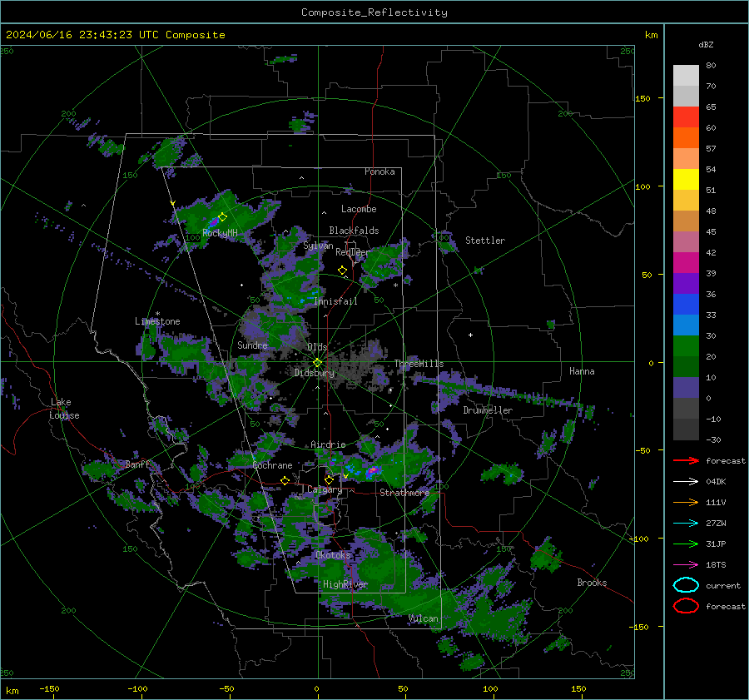749x700 pixels.
Task: Click the yellow arrow marker east of Calgary's diamond
Action: [345, 476]
